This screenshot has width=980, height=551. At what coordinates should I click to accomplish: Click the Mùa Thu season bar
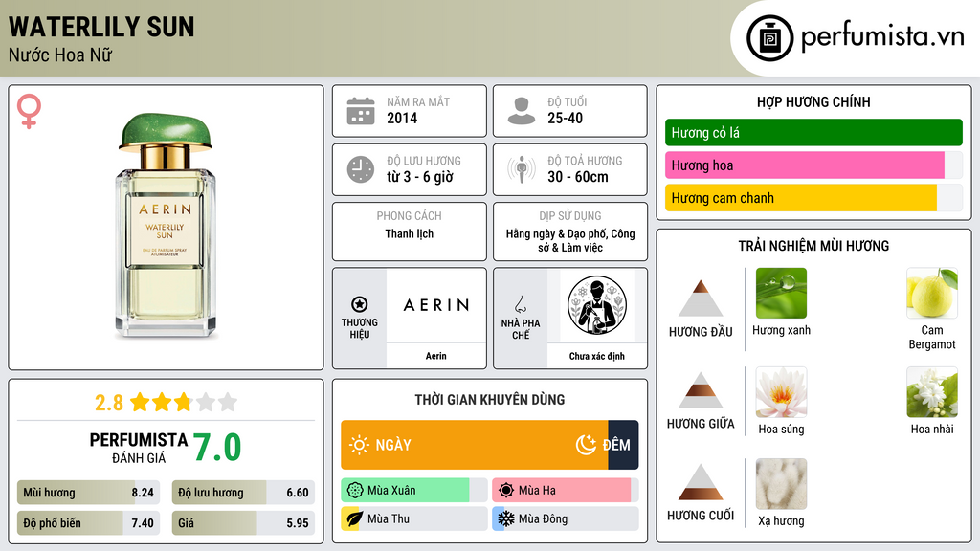414,519
